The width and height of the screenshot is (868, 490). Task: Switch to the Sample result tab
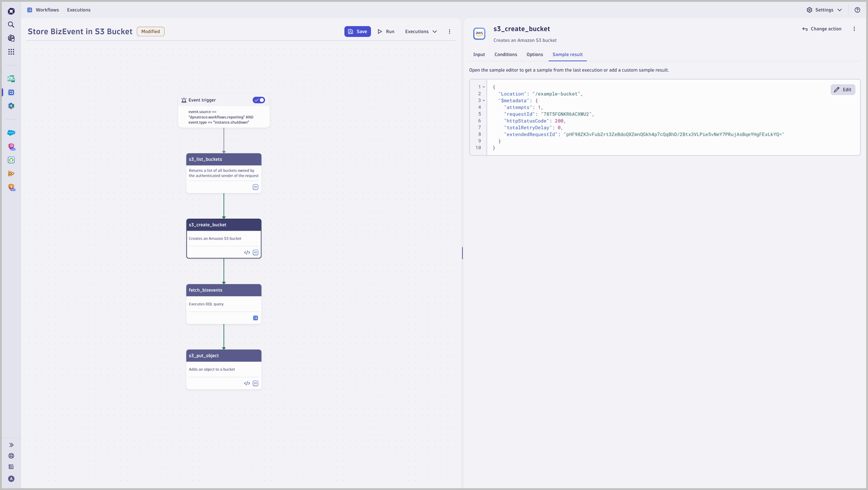tap(567, 54)
